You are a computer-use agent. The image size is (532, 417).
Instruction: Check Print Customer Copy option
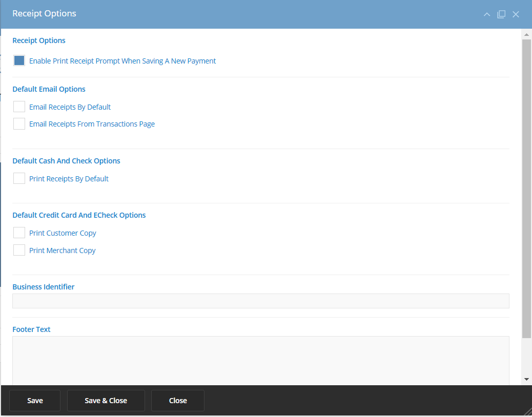coord(19,233)
